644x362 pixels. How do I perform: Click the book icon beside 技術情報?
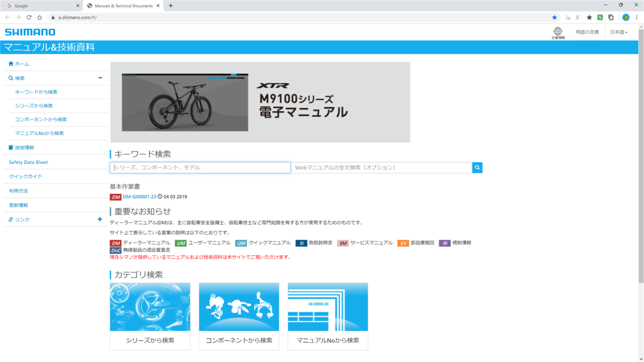click(x=11, y=147)
